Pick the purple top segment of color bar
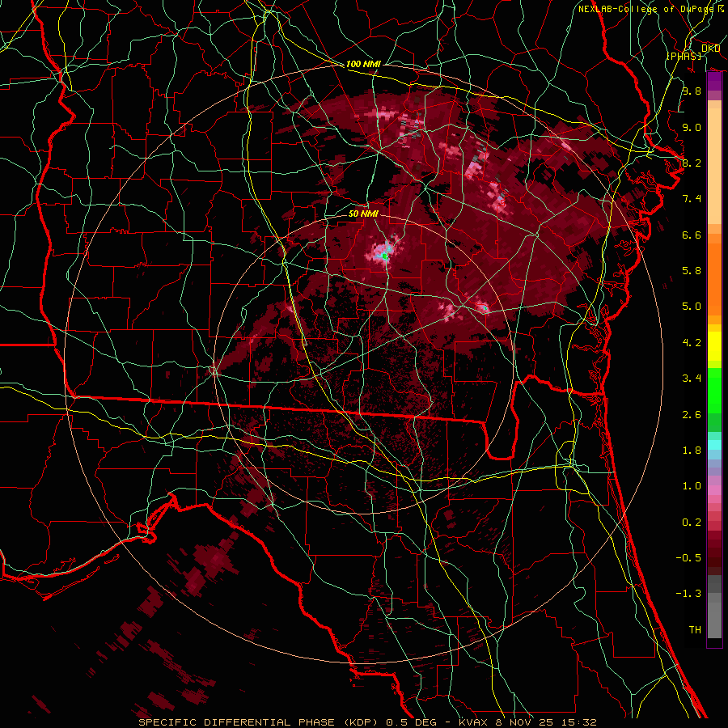This screenshot has height=728, width=728. pos(714,81)
